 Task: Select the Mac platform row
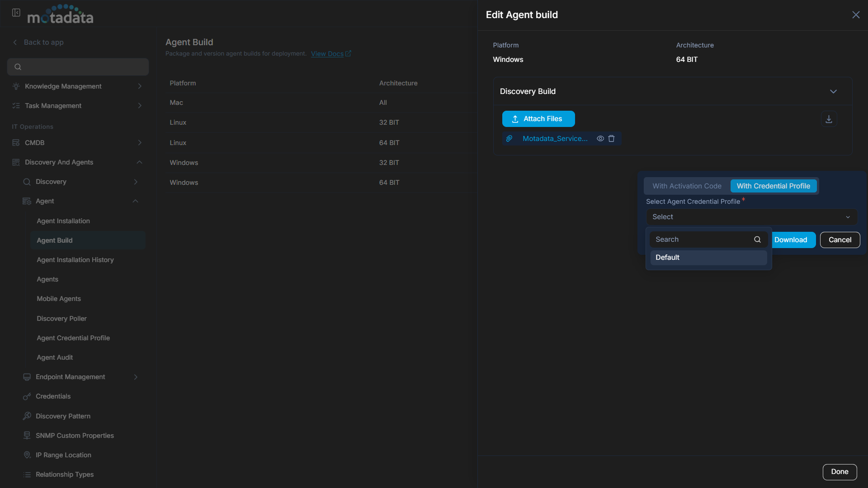[x=321, y=103]
